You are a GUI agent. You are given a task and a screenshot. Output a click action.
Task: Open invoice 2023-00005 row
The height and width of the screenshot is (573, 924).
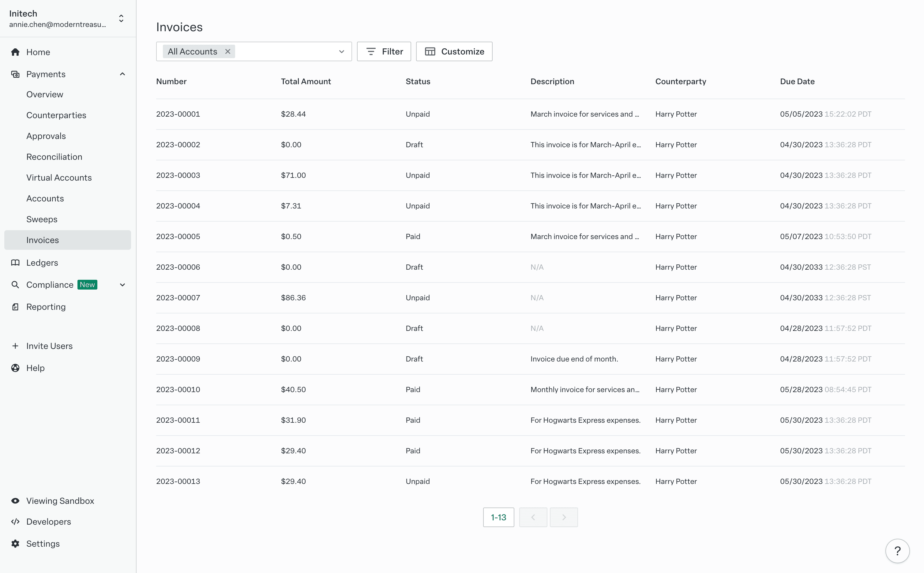coord(178,237)
